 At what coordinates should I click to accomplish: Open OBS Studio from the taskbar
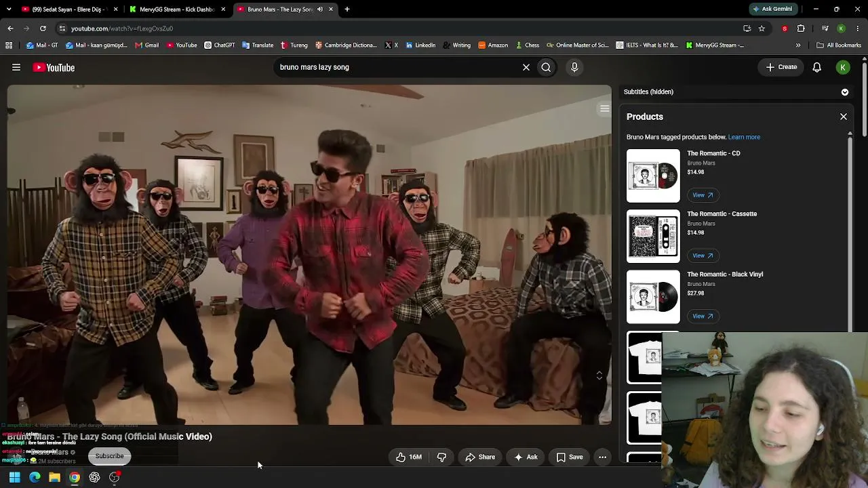pos(115,477)
